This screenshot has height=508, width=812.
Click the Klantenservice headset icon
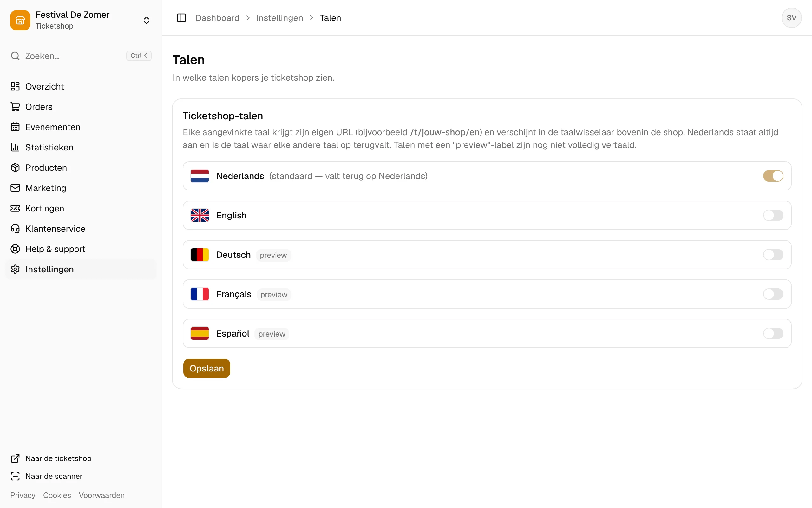[15, 229]
